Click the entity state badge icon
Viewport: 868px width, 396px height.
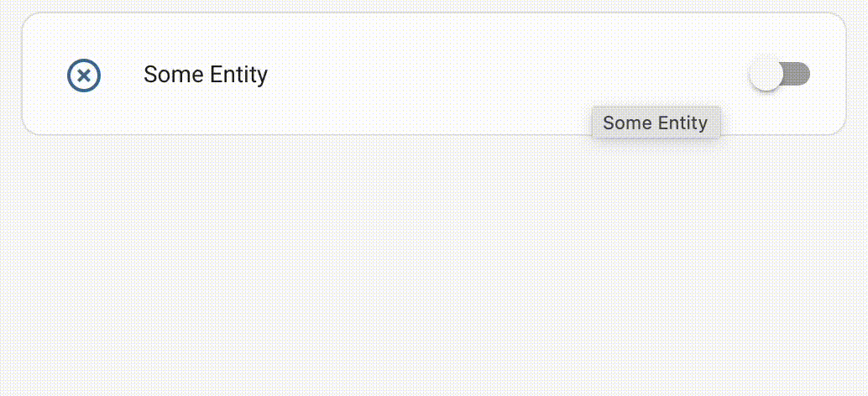click(x=84, y=76)
